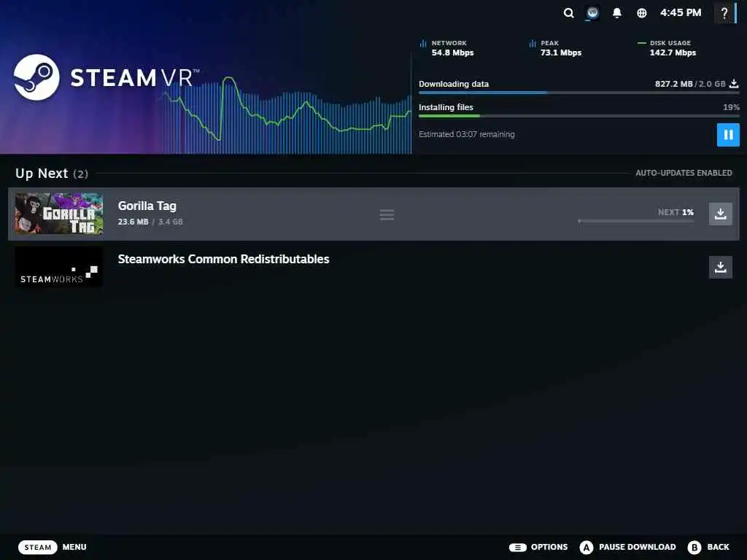Click the Downloading data label
The height and width of the screenshot is (560, 747).
pyautogui.click(x=454, y=84)
